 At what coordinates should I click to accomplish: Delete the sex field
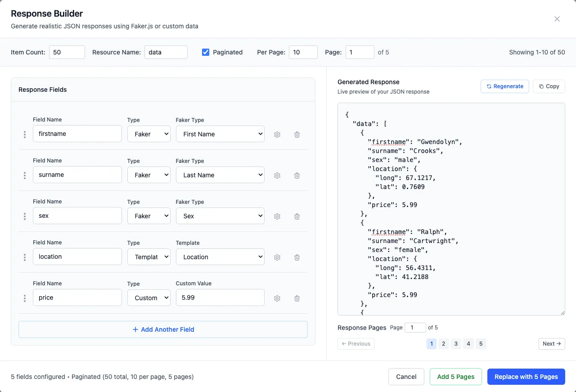pos(297,216)
